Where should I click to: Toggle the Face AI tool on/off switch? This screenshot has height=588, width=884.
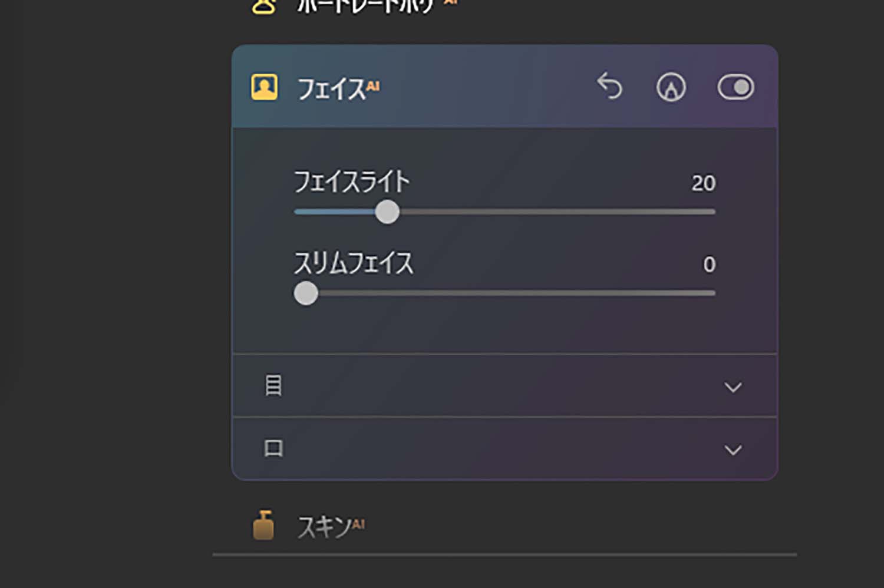(735, 87)
